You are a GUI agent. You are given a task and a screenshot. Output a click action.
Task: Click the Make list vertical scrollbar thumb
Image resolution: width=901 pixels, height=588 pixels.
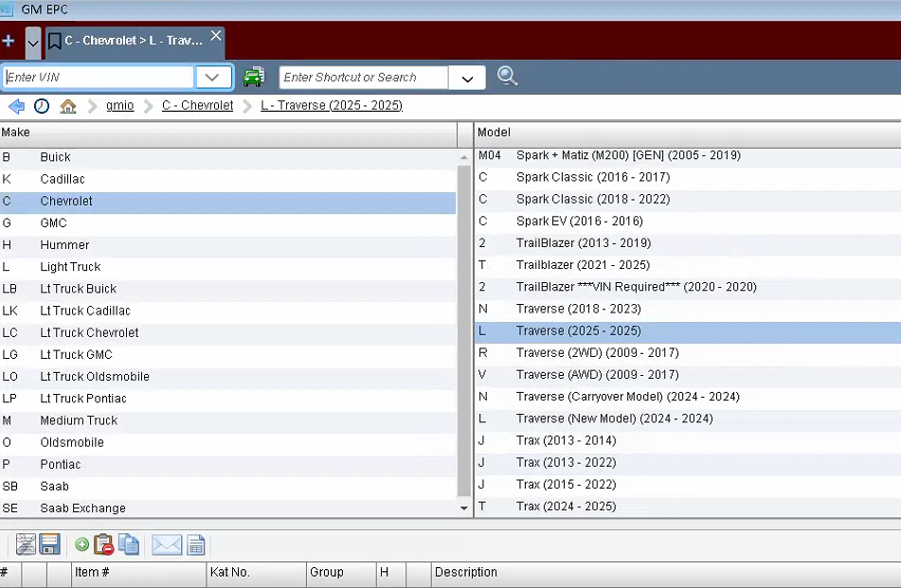[463, 331]
